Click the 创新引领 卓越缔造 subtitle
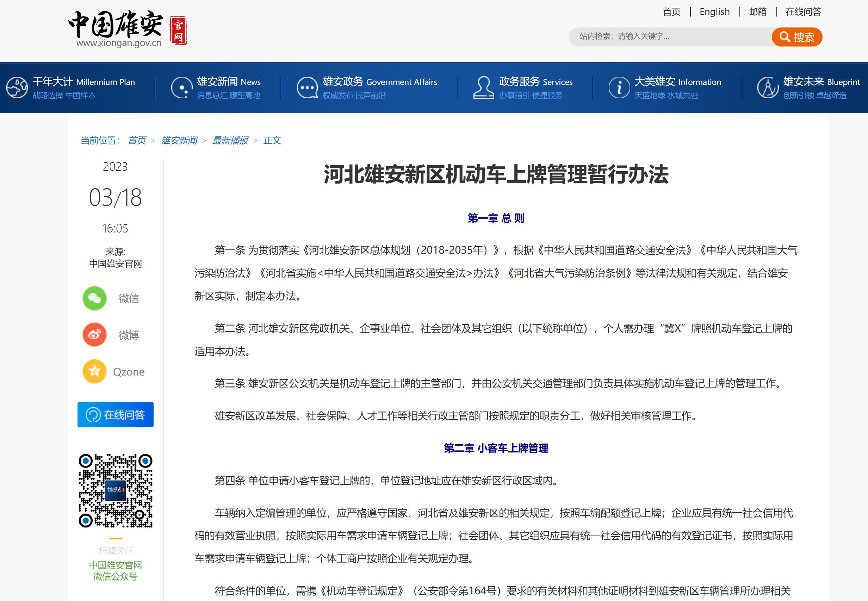 [815, 95]
